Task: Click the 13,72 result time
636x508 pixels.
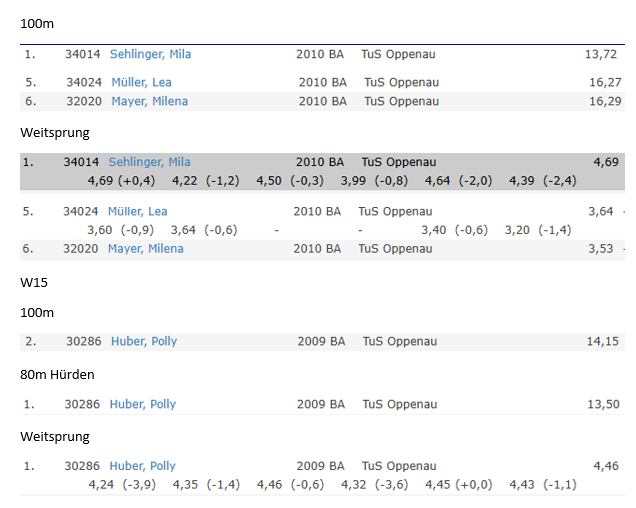Action: click(601, 54)
